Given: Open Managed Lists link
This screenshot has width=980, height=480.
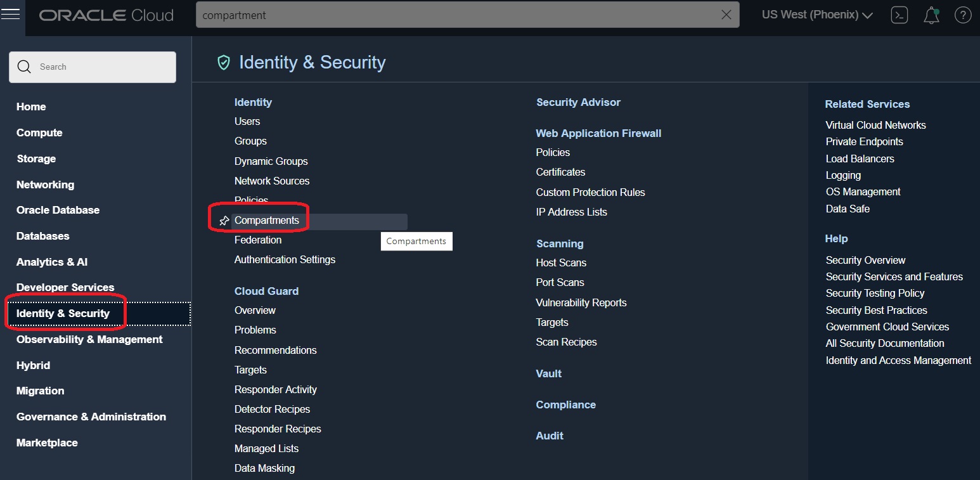Looking at the screenshot, I should 266,448.
